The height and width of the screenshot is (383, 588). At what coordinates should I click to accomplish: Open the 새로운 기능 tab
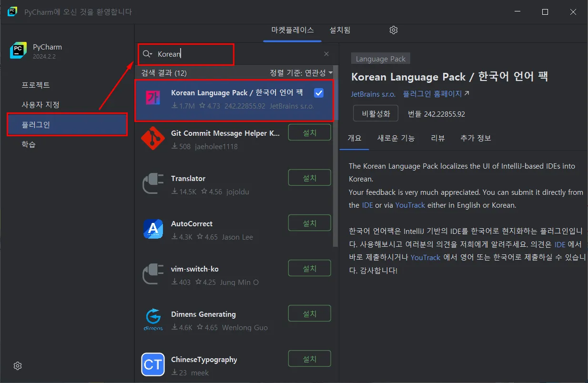(x=396, y=138)
